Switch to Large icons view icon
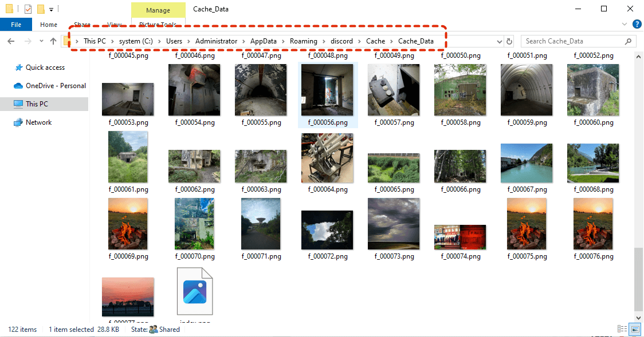644x337 pixels. coord(635,329)
